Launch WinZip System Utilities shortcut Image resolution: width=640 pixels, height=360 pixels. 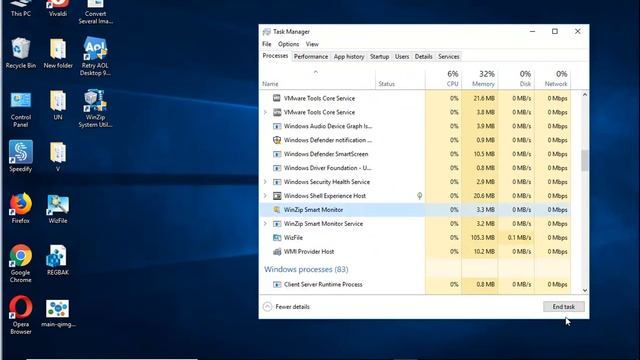tap(95, 109)
